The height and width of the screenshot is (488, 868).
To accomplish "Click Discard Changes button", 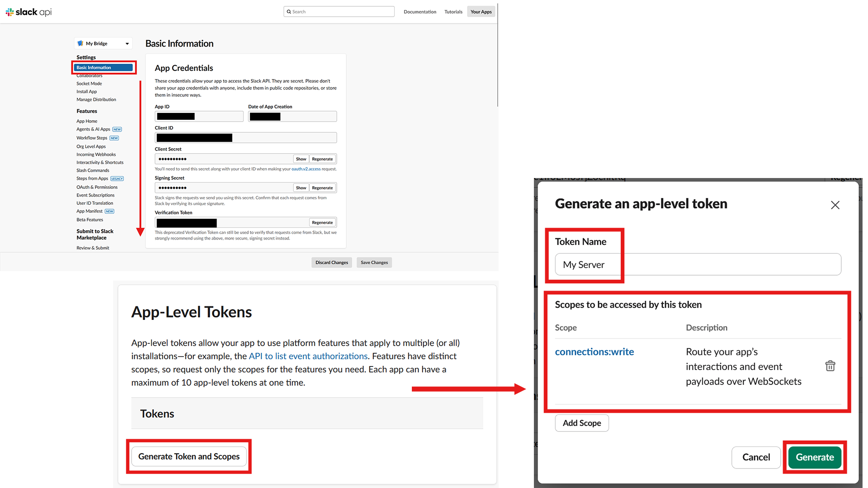I will pyautogui.click(x=332, y=263).
